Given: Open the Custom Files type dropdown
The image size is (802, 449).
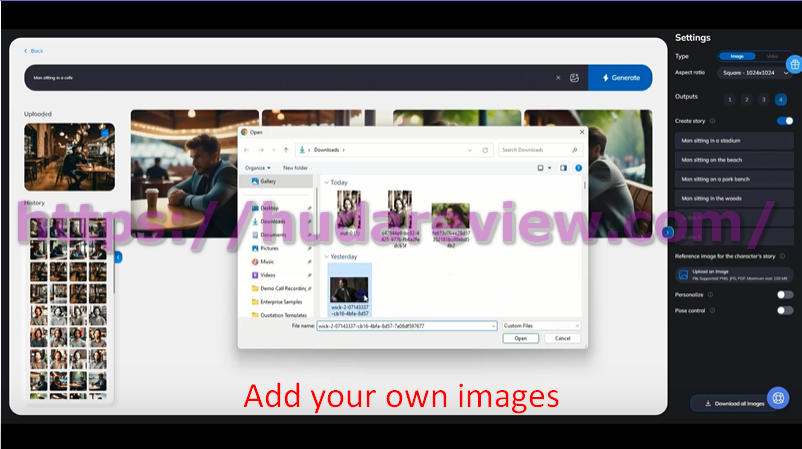Looking at the screenshot, I should [x=541, y=326].
